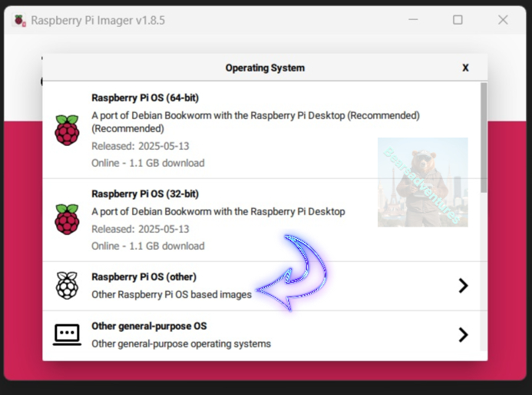Click the Raspberry Pi OS (32-bit) raspberry icon
This screenshot has width=532, height=395.
tap(67, 220)
